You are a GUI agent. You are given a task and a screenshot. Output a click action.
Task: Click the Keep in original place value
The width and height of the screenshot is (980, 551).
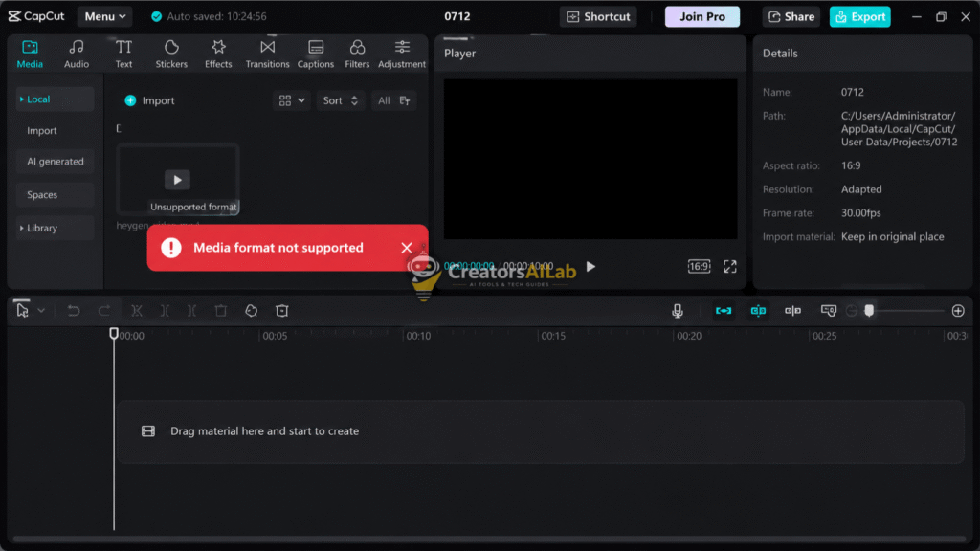(x=892, y=237)
